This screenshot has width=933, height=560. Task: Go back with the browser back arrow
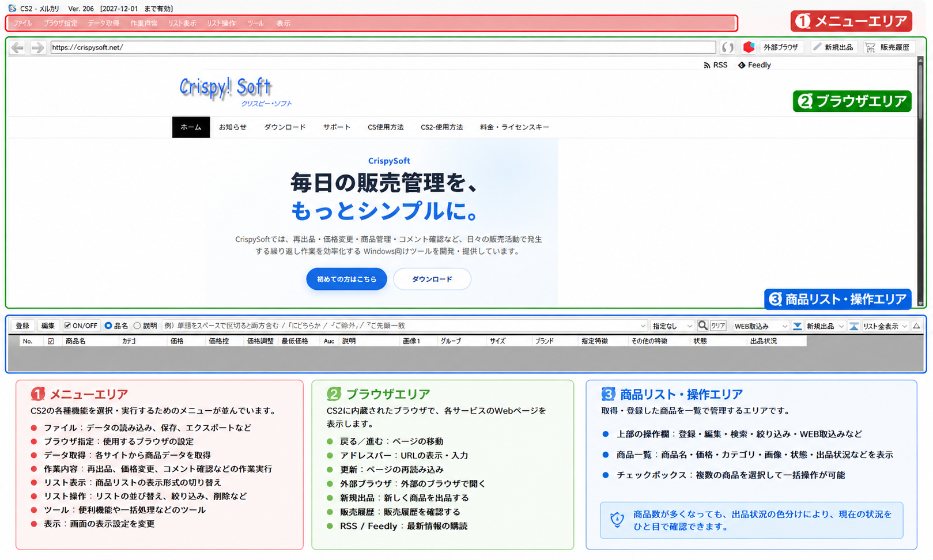pos(17,47)
